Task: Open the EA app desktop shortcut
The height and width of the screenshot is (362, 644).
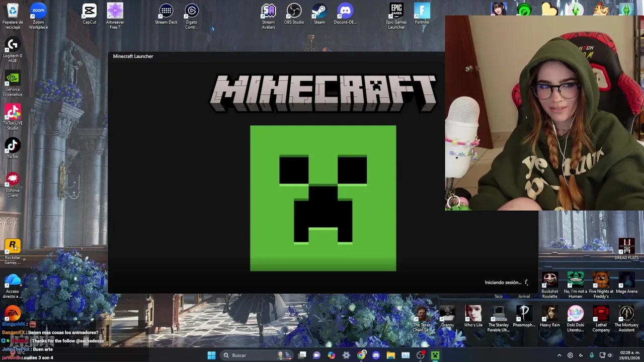Action: 13,314
